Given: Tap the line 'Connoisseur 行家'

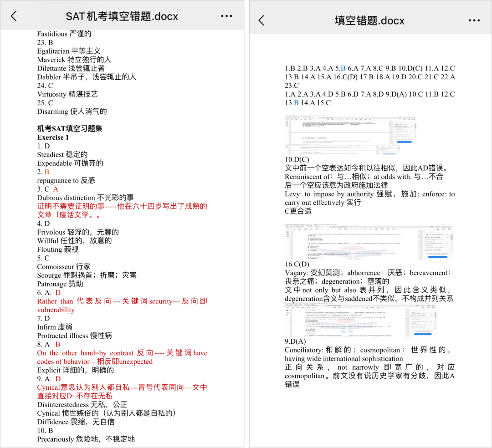Looking at the screenshot, I should 64,266.
